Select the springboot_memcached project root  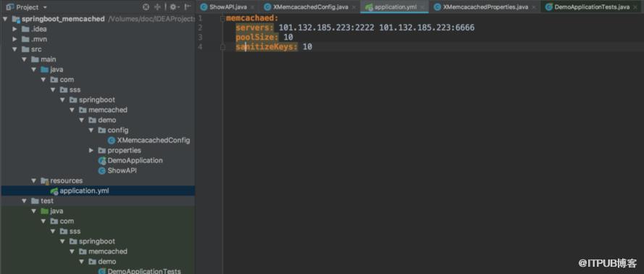click(63, 19)
